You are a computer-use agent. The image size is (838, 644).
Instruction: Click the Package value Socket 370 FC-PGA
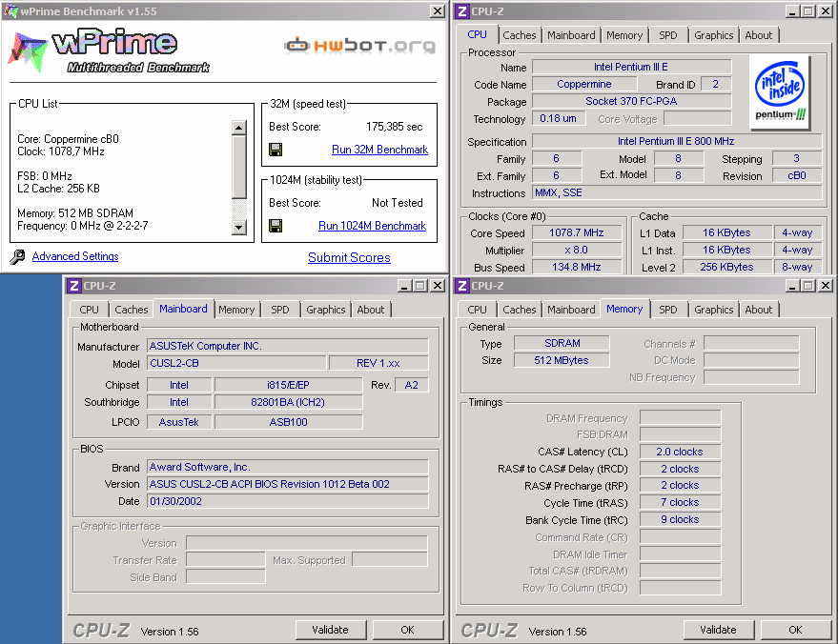click(631, 101)
